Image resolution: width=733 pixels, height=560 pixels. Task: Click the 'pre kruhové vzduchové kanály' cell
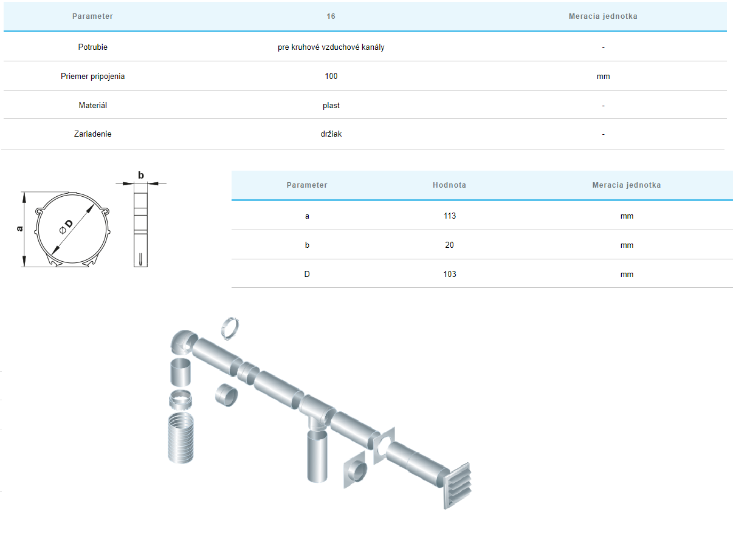pyautogui.click(x=331, y=47)
